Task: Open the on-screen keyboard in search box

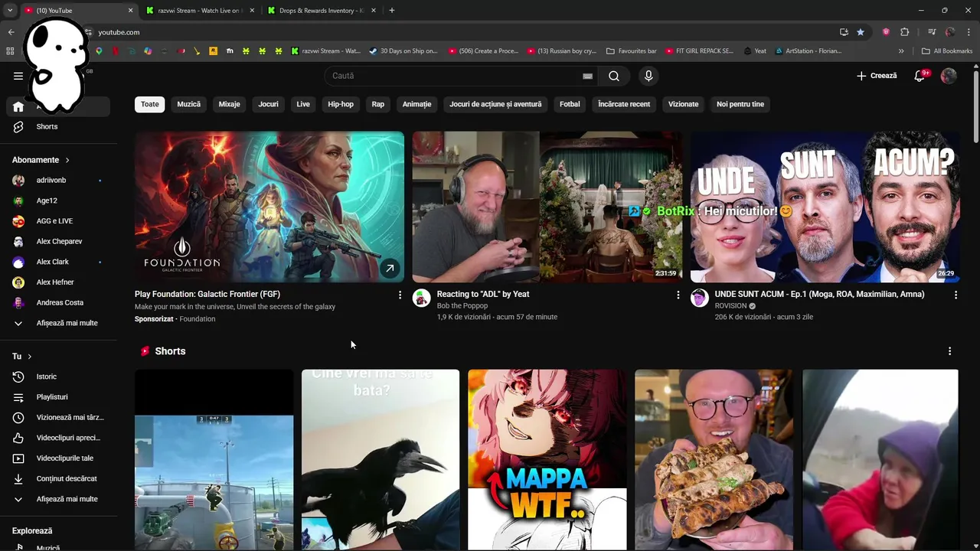Action: pyautogui.click(x=587, y=76)
